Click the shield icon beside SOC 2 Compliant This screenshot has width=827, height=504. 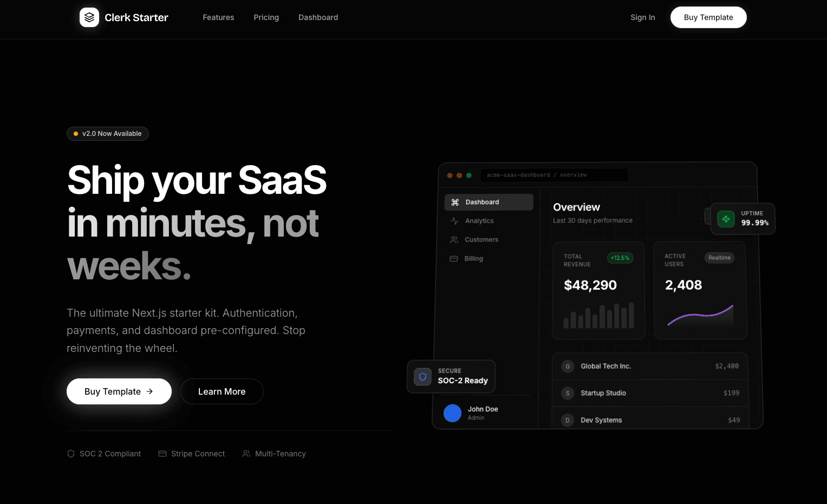[x=71, y=454]
